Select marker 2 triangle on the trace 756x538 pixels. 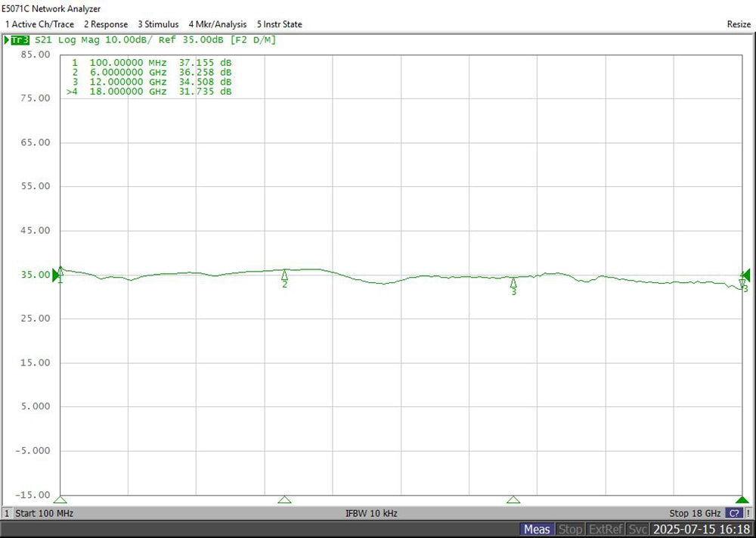[284, 275]
